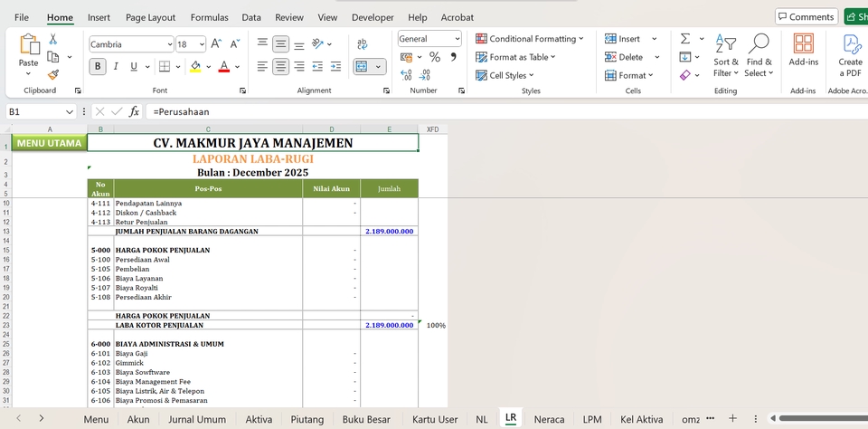The height and width of the screenshot is (429, 868).
Task: Select the Format Painter brush
Action: click(x=53, y=74)
